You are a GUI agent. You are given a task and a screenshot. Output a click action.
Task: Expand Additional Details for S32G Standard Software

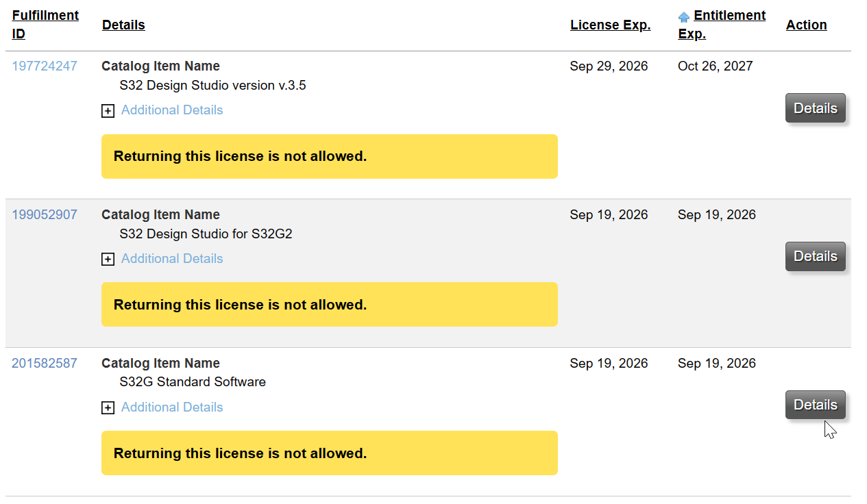108,407
